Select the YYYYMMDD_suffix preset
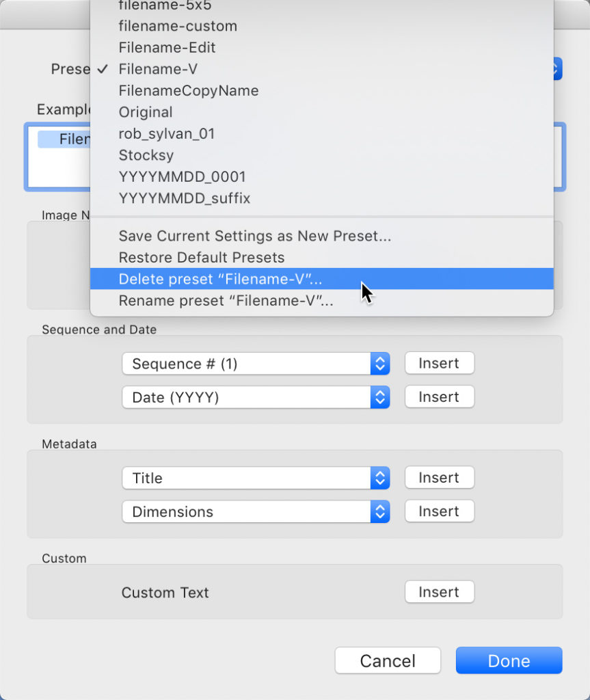Viewport: 590px width, 700px height. click(185, 198)
